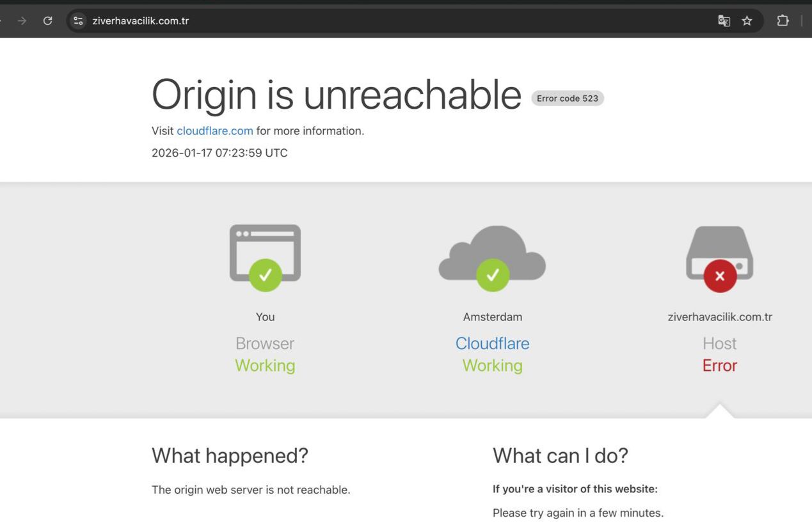
Task: Click the host server icon
Action: (x=720, y=246)
